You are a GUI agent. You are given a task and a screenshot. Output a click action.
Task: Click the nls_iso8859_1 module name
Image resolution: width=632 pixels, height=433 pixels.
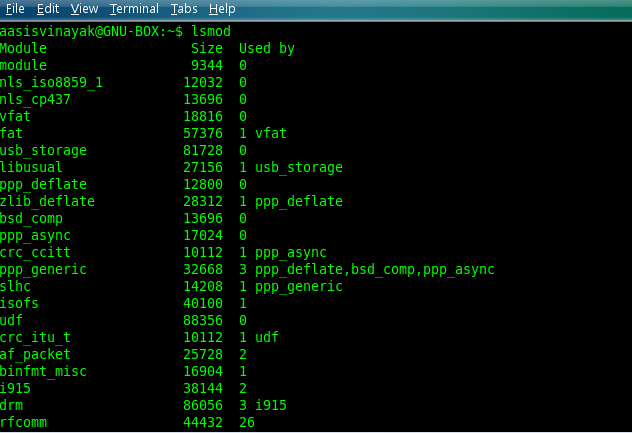(x=51, y=82)
